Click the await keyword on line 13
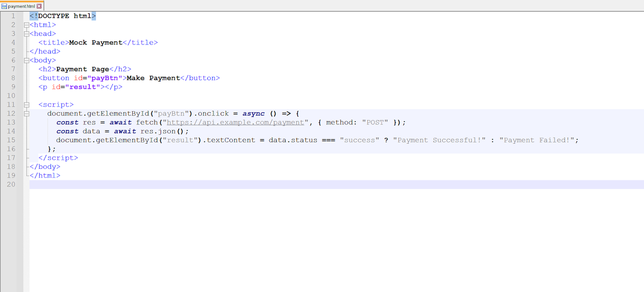 [120, 123]
